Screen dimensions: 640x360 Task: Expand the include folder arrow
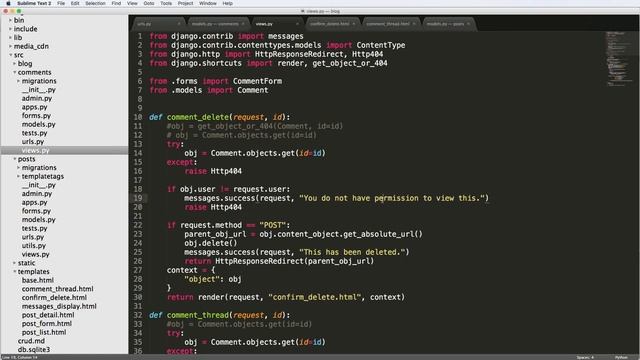click(10, 29)
